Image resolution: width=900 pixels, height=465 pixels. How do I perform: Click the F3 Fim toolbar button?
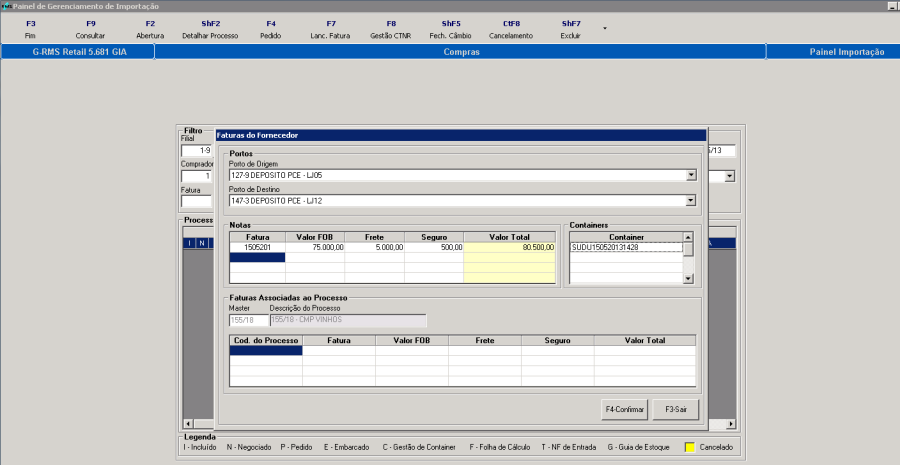[x=30, y=29]
